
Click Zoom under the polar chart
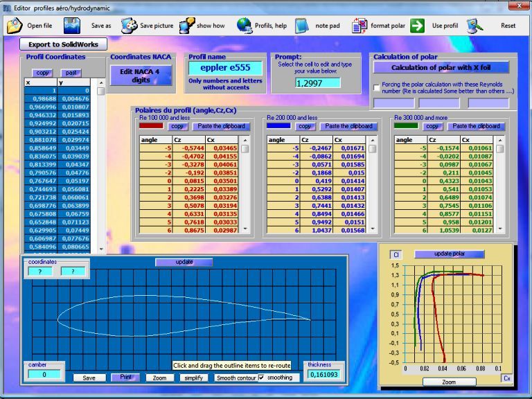[x=449, y=382]
